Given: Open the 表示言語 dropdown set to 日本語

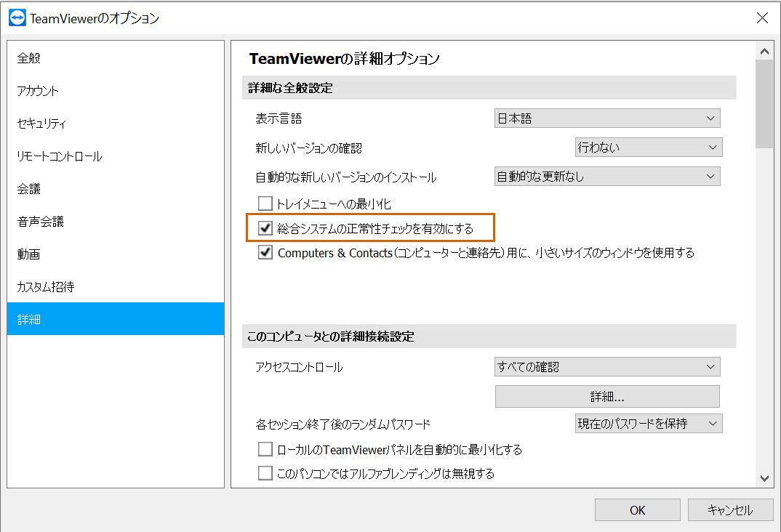Looking at the screenshot, I should (x=607, y=118).
